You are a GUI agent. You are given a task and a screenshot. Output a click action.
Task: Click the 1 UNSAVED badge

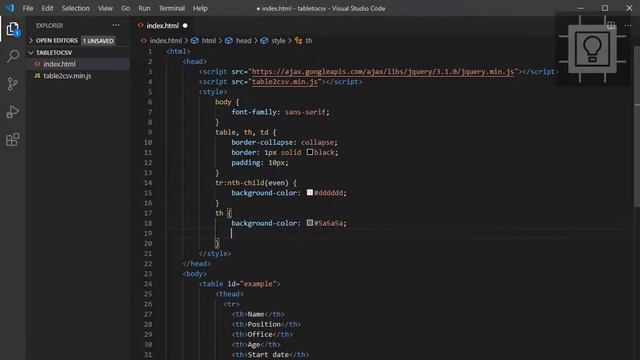click(98, 41)
